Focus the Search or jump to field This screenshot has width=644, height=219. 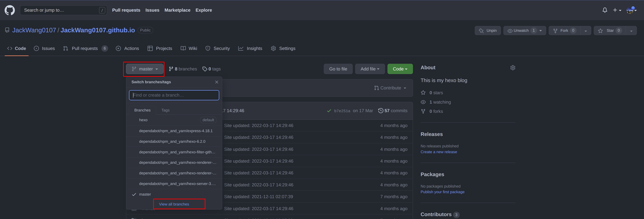click(64, 10)
